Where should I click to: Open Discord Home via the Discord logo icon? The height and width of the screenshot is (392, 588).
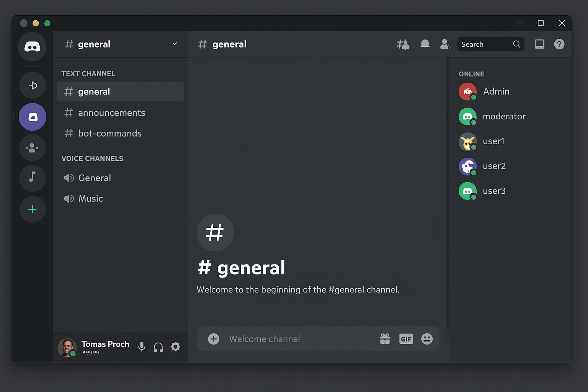tap(32, 47)
